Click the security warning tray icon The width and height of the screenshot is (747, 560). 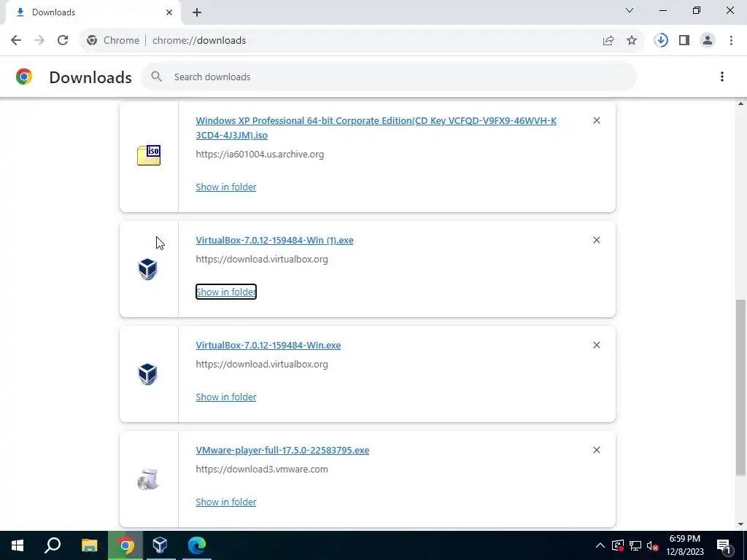(x=617, y=545)
